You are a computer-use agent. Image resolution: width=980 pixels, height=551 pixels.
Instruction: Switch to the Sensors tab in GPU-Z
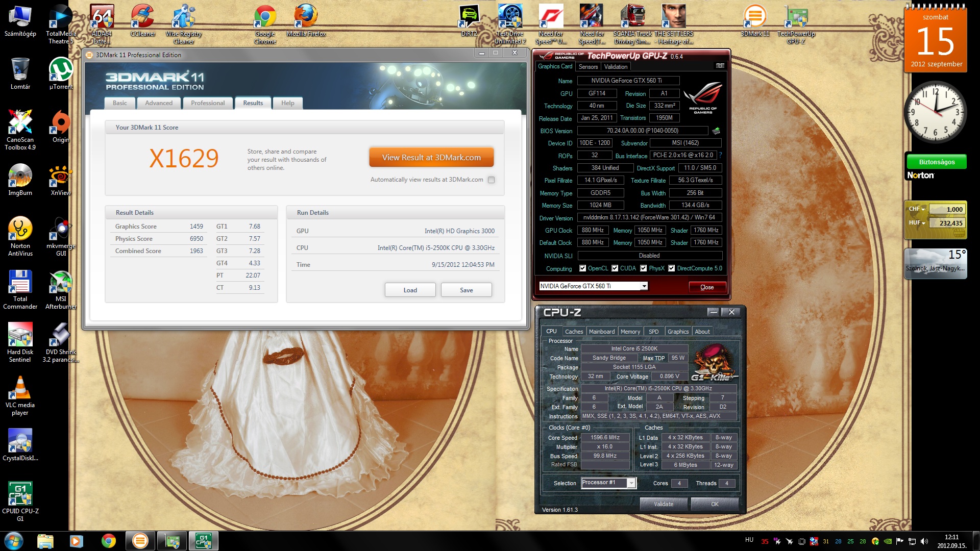pyautogui.click(x=588, y=67)
